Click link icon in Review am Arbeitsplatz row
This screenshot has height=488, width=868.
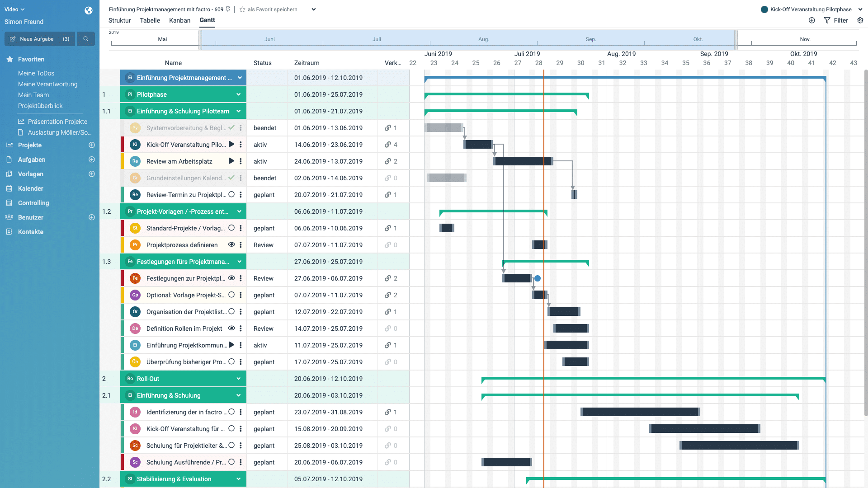(x=388, y=161)
